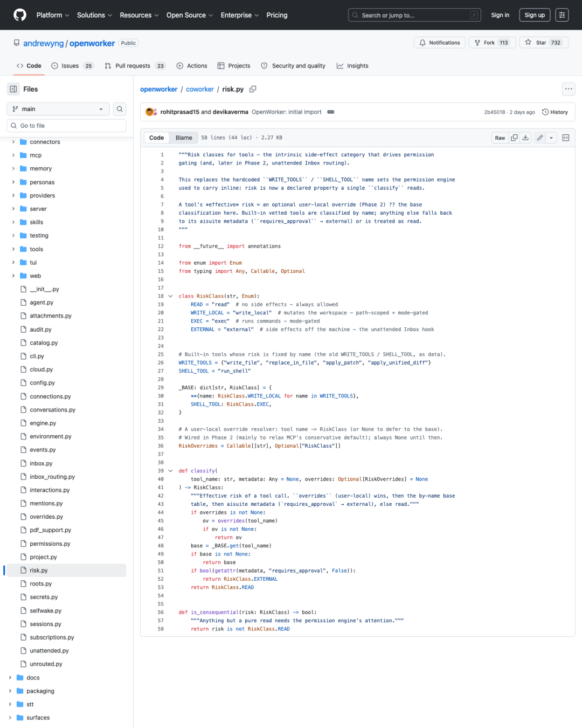The height and width of the screenshot is (728, 582).
Task: Switch to Blame view
Action: tap(184, 138)
